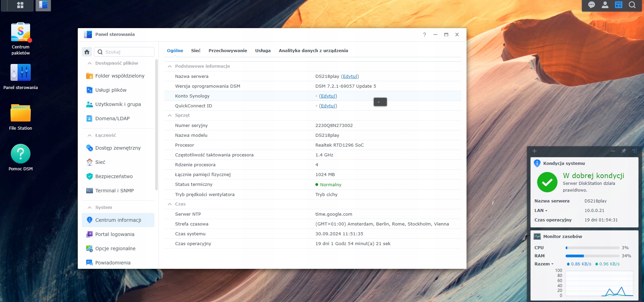
Task: Collapse the System sidebar group
Action: (90, 208)
